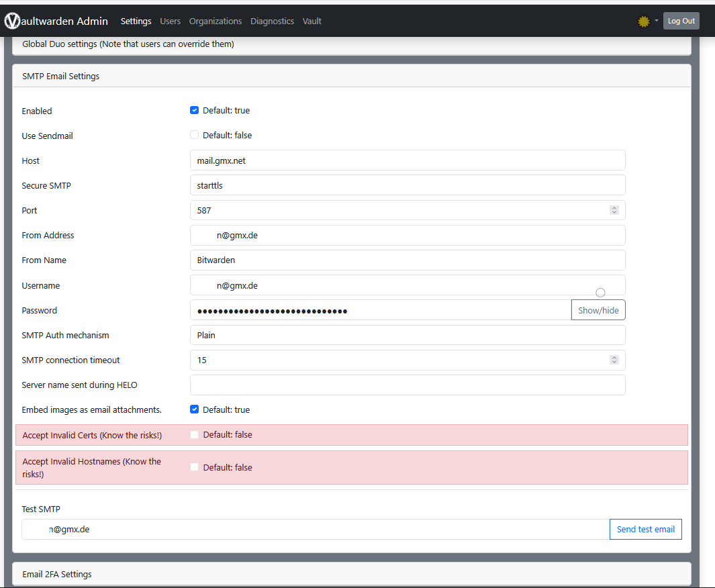Click Show/hide password button
The image size is (715, 588).
coord(598,310)
